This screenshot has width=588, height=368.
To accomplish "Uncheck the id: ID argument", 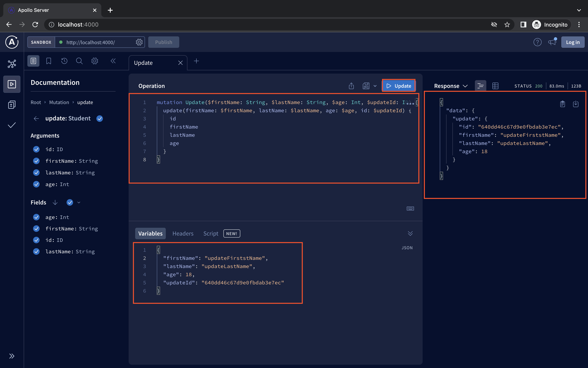I will pos(37,149).
